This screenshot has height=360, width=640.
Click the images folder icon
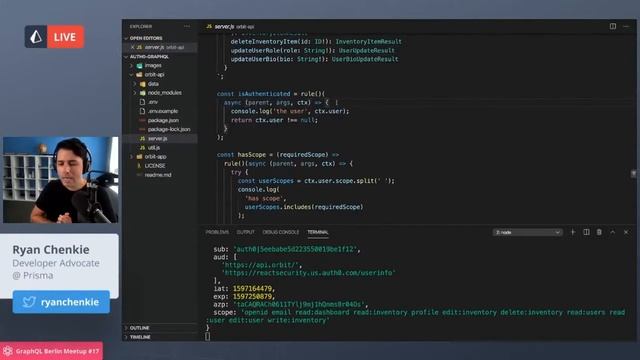(x=140, y=65)
